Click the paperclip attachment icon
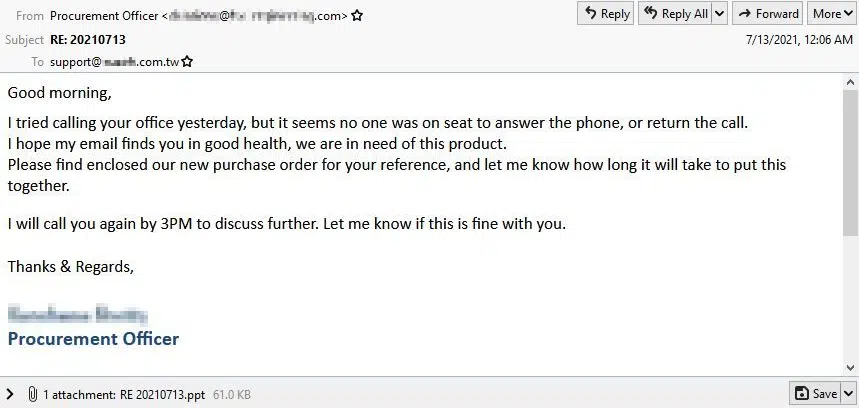This screenshot has width=859, height=408. (x=33, y=394)
